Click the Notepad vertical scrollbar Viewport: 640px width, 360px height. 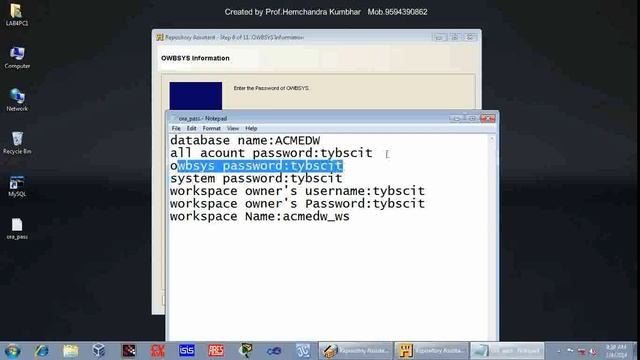click(x=491, y=237)
